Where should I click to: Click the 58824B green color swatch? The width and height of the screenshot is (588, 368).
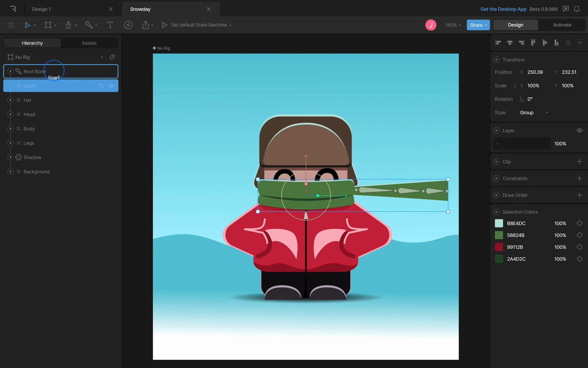[x=499, y=235]
